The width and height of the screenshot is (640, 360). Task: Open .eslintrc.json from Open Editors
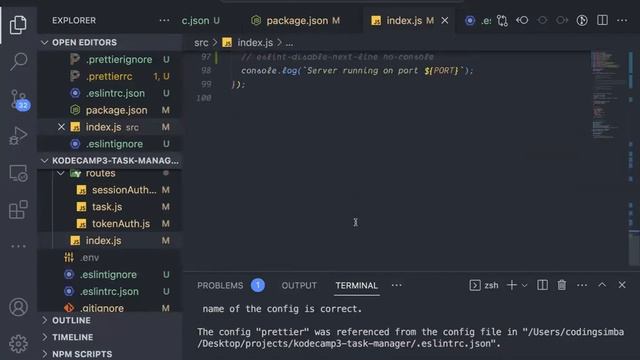(109, 93)
